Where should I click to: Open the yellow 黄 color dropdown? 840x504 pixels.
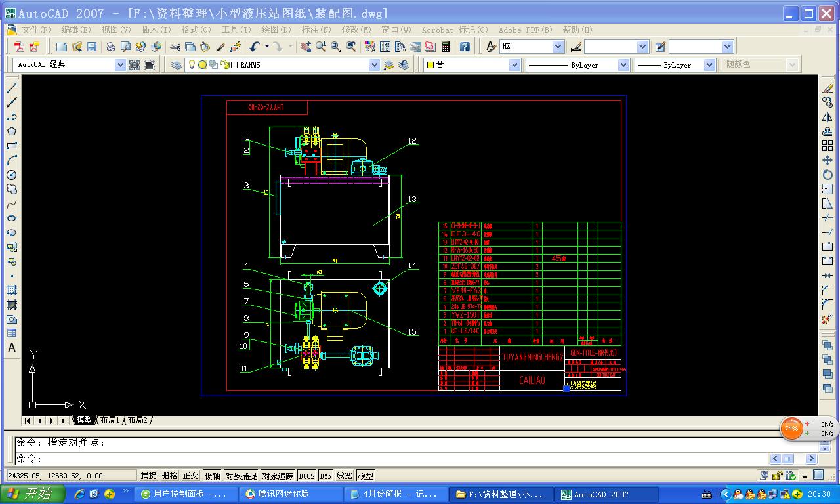tap(514, 65)
